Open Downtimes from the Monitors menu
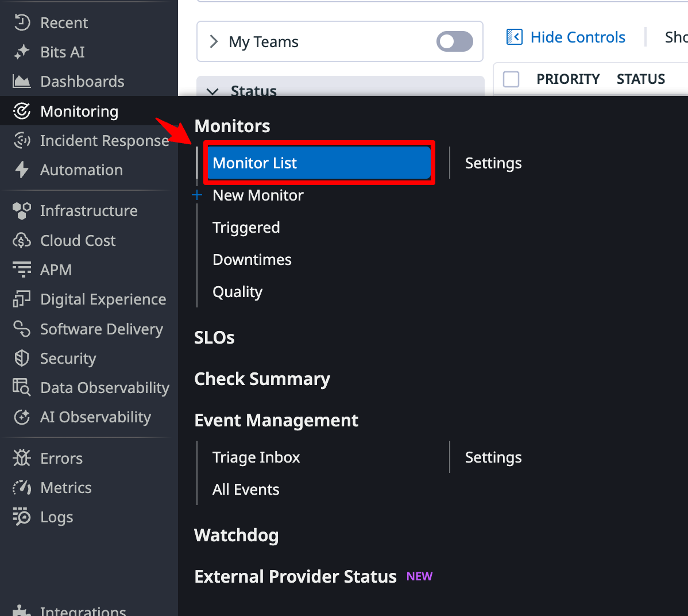 point(252,260)
